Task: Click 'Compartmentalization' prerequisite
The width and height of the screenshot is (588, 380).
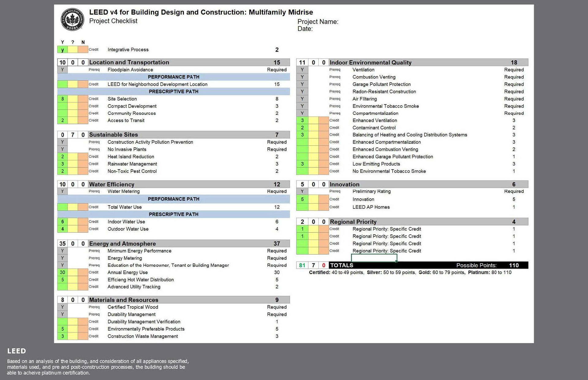Action: coord(375,113)
